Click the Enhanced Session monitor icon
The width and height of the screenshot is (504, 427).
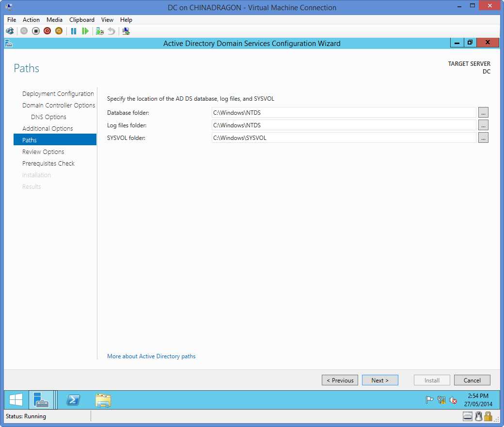pos(126,31)
